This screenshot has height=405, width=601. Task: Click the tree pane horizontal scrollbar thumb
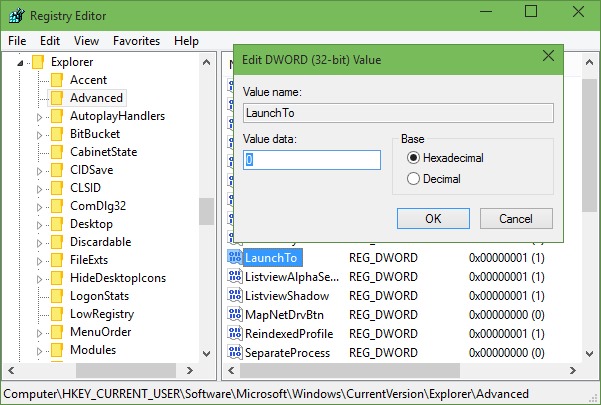click(126, 370)
